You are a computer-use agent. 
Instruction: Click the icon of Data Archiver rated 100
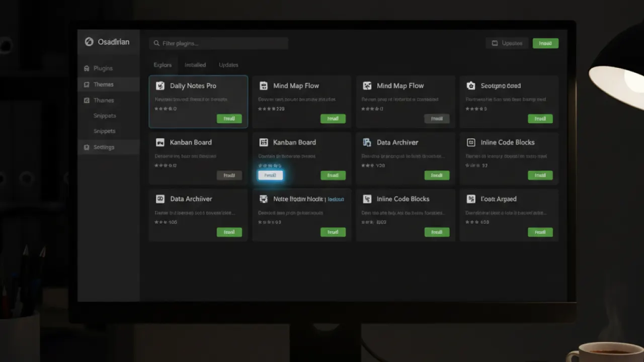point(160,199)
